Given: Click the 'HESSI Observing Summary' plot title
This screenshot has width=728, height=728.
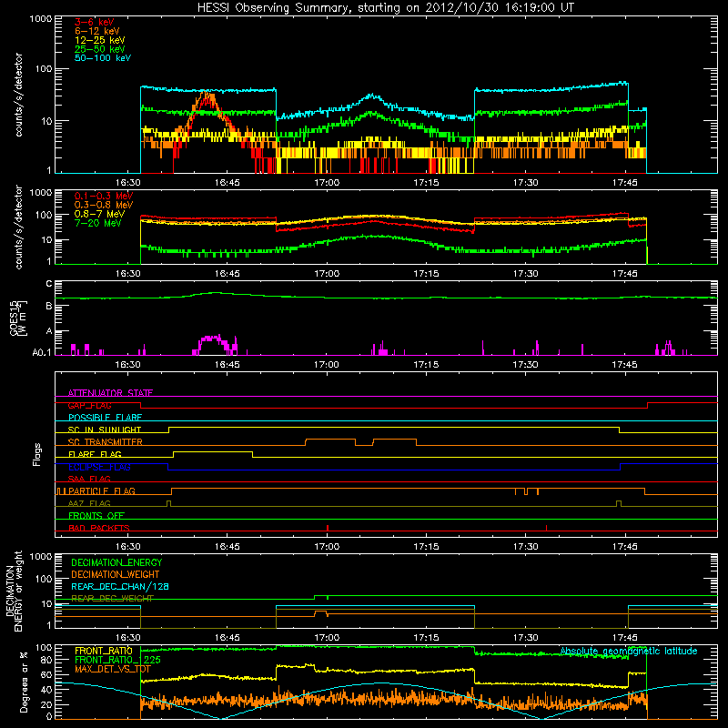Looking at the screenshot, I should tap(386, 8).
